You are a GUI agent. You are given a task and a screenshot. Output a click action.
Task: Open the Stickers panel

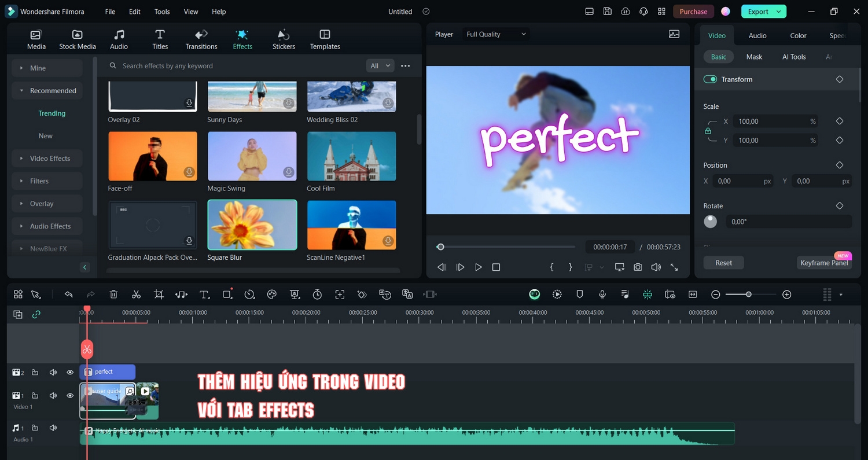284,39
